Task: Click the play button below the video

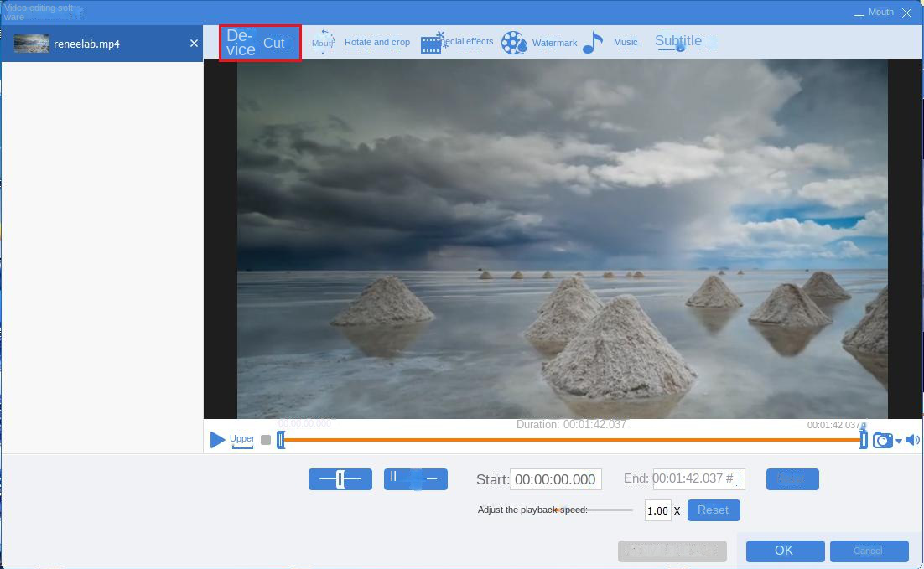Action: tap(218, 440)
